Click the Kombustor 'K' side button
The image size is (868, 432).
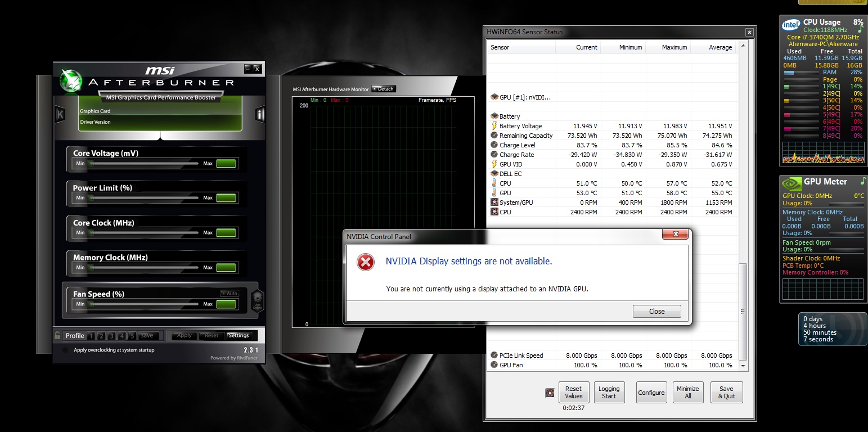point(60,115)
